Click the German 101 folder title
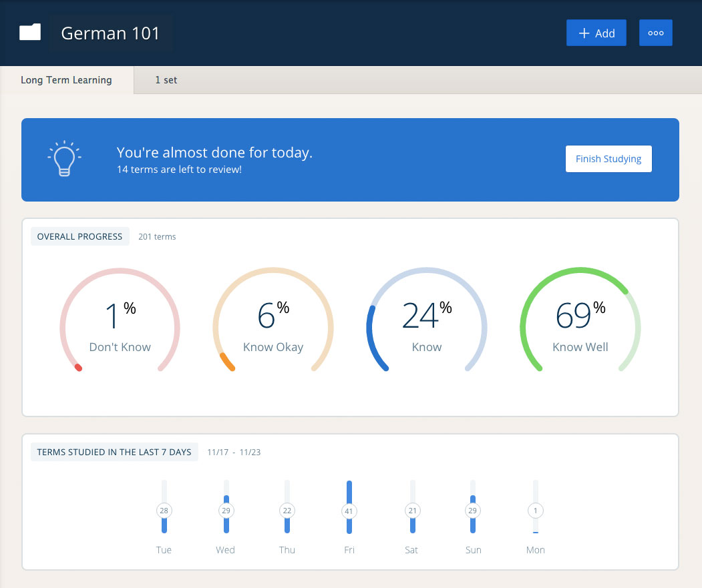The width and height of the screenshot is (702, 588). point(110,33)
